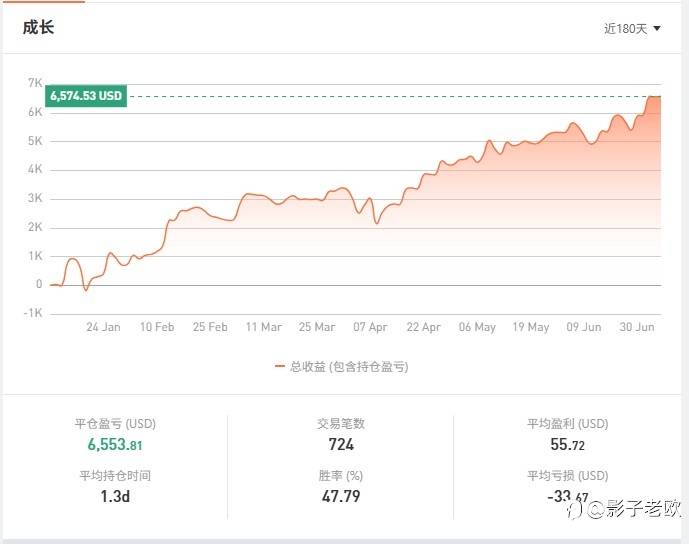689x544 pixels.
Task: Click the 平仓盈亏 (USD) label
Action: tap(115, 424)
